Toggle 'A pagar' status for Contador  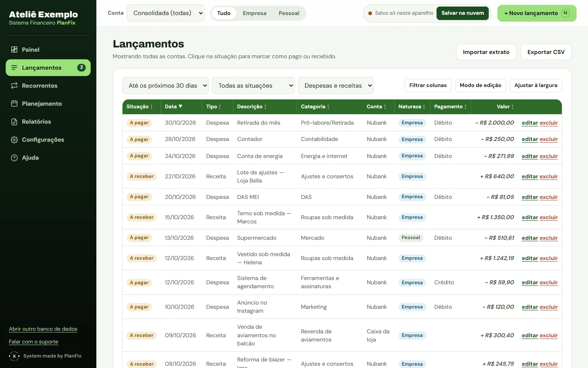tap(139, 139)
